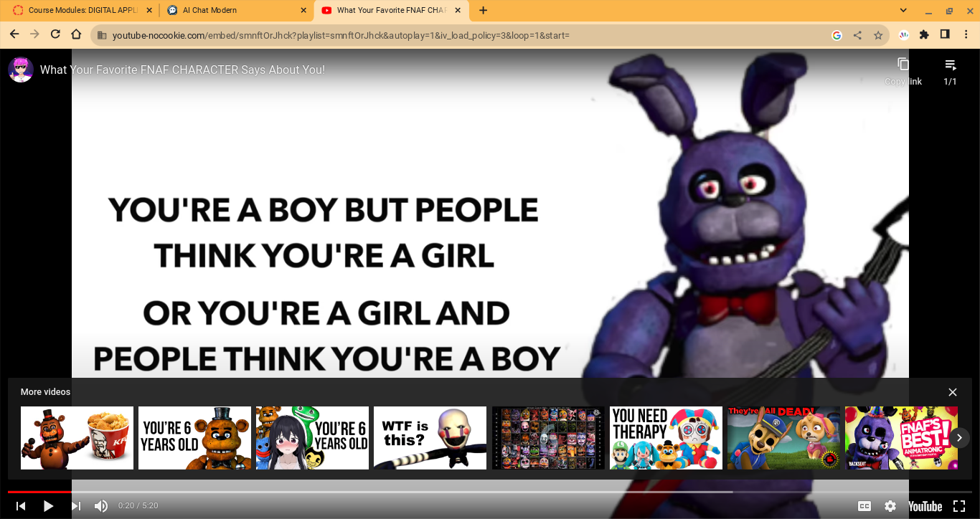The image size is (980, 519).
Task: Open the Chrome three-dot menu
Action: [966, 34]
